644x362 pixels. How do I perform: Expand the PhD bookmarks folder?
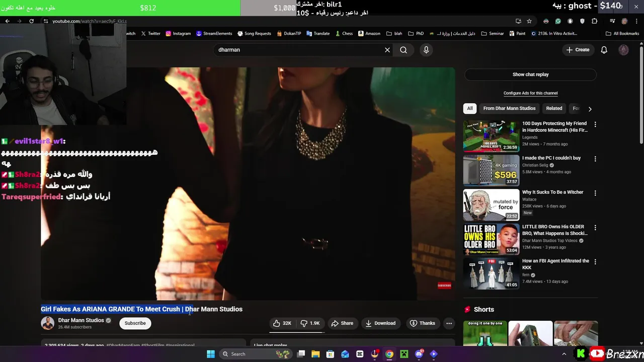point(416,34)
